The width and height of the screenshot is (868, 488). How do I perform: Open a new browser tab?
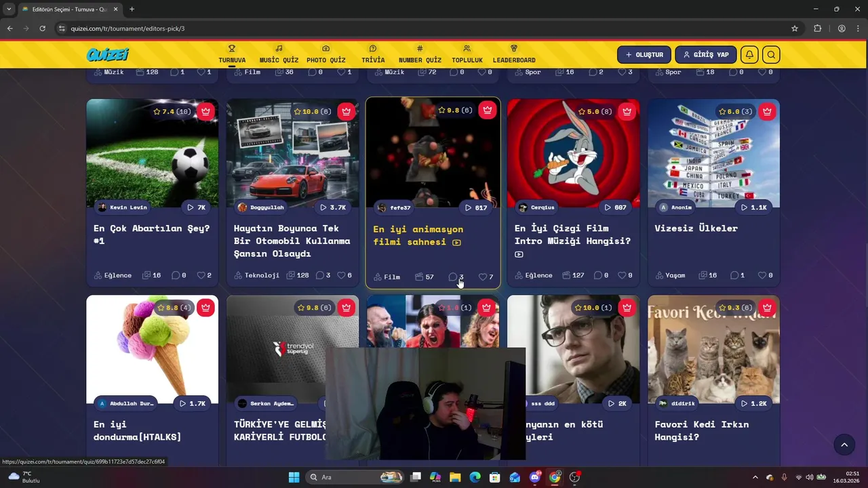(x=132, y=9)
